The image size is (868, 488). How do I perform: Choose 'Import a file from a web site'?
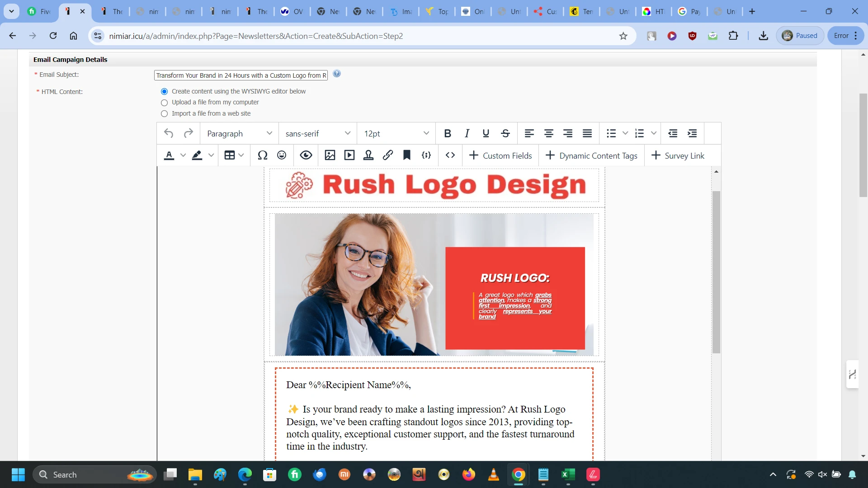165,114
